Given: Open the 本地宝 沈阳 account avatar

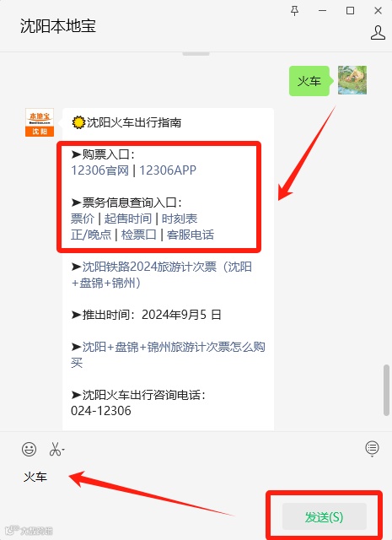Looking at the screenshot, I should click(40, 122).
